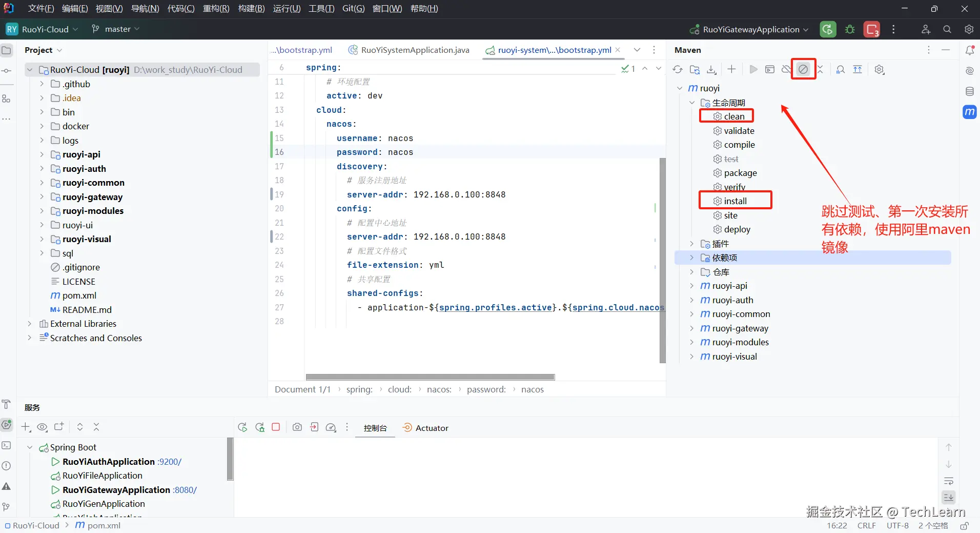Screen dimensions: 980x533
Task: Open the Git(G) menu
Action: [354, 9]
